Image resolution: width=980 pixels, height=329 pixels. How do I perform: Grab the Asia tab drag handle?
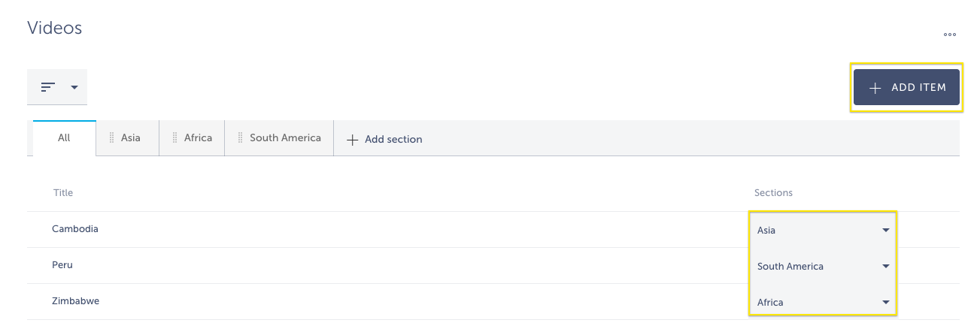[x=111, y=138]
